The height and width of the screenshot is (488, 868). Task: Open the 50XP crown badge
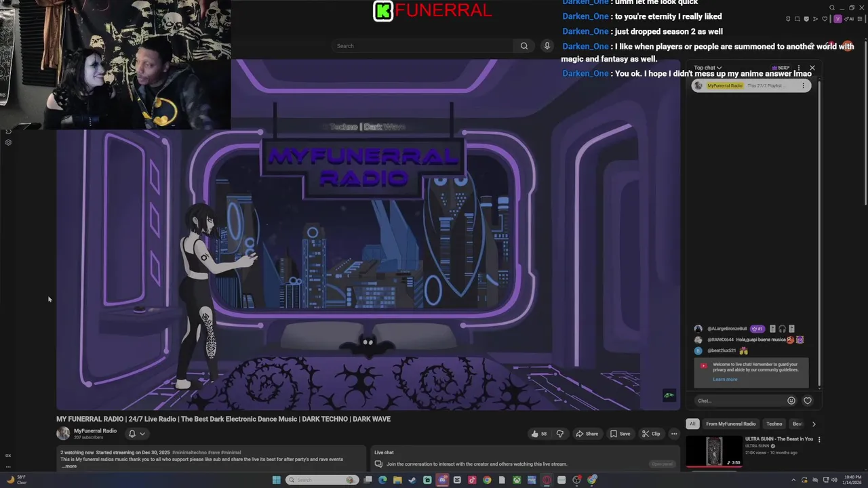point(781,68)
